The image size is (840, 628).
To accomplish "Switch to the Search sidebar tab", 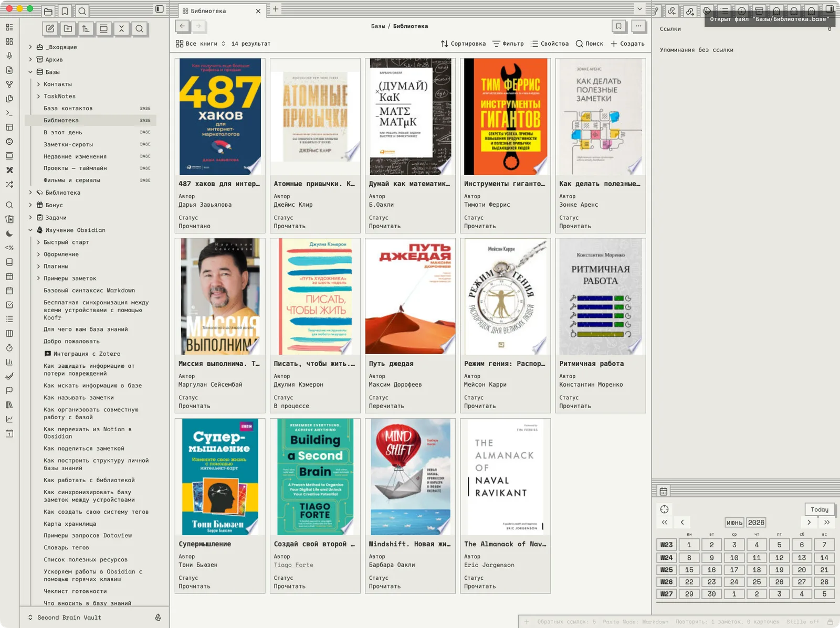I will [x=82, y=11].
